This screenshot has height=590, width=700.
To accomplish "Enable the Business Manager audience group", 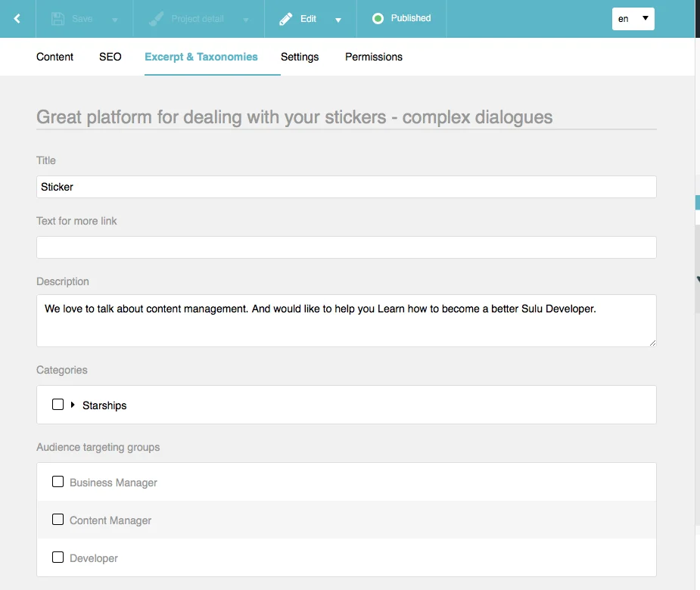I will [x=58, y=481].
